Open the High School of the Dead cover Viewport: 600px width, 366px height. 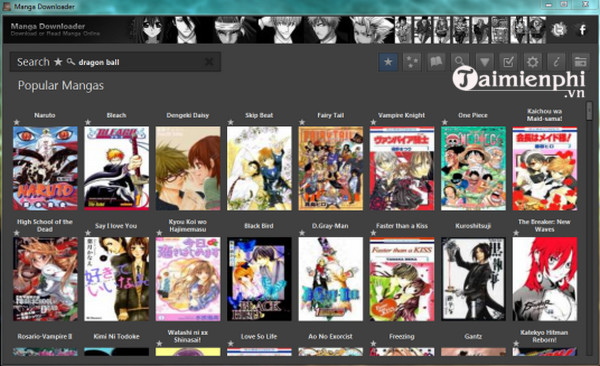pyautogui.click(x=45, y=279)
